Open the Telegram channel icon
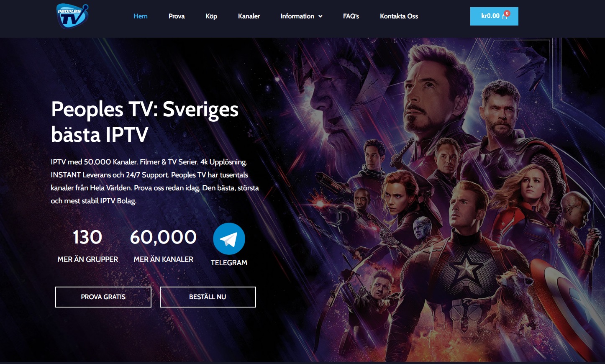 coord(229,239)
